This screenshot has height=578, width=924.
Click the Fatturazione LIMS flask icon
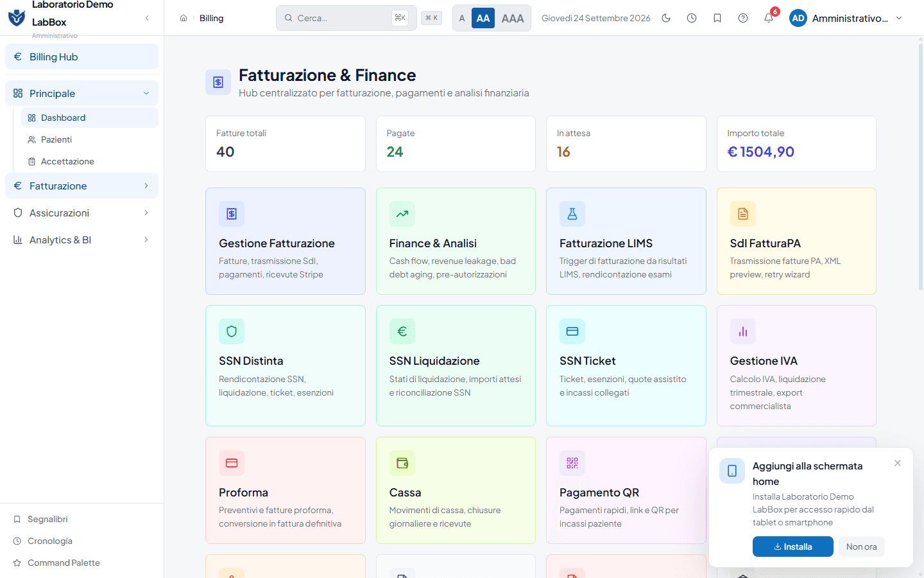coord(572,214)
